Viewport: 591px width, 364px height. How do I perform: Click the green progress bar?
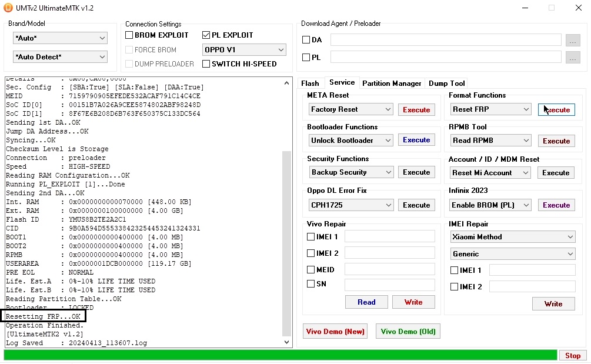tap(281, 355)
